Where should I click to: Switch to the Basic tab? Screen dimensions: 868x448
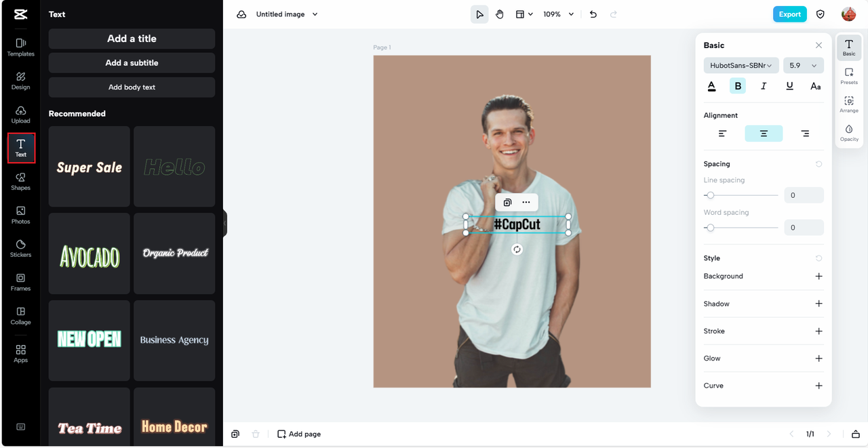pos(849,47)
